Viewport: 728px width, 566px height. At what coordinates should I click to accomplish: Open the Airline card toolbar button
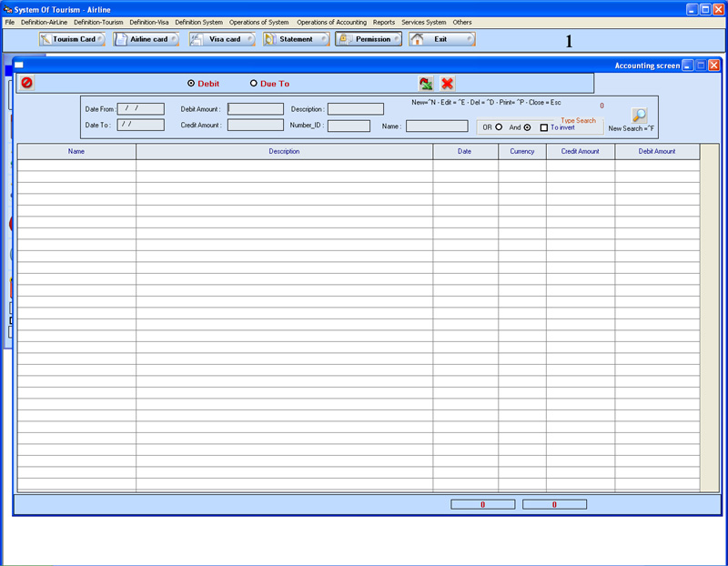[x=147, y=39]
